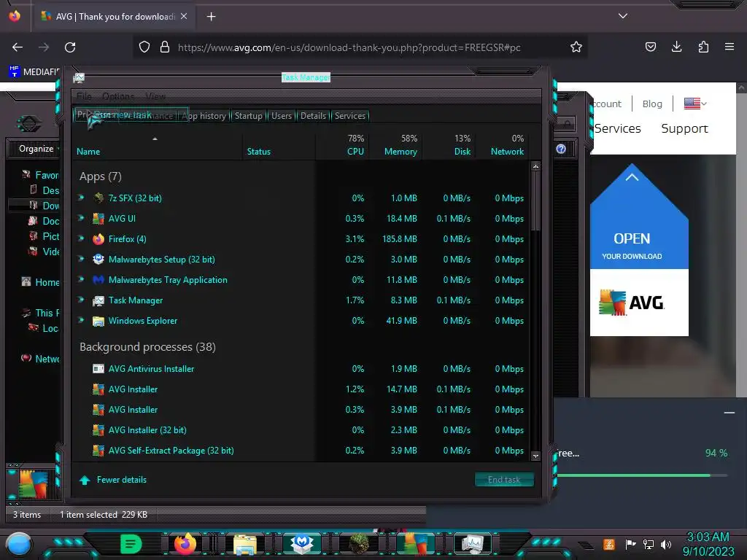The width and height of the screenshot is (747, 560).
Task: Open the Task Manager View menu
Action: pos(155,96)
